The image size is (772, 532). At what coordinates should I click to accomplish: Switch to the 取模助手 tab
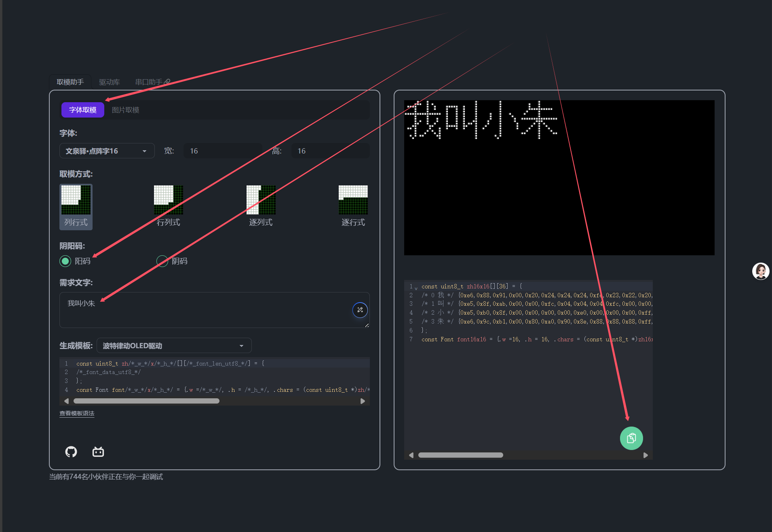(70, 82)
